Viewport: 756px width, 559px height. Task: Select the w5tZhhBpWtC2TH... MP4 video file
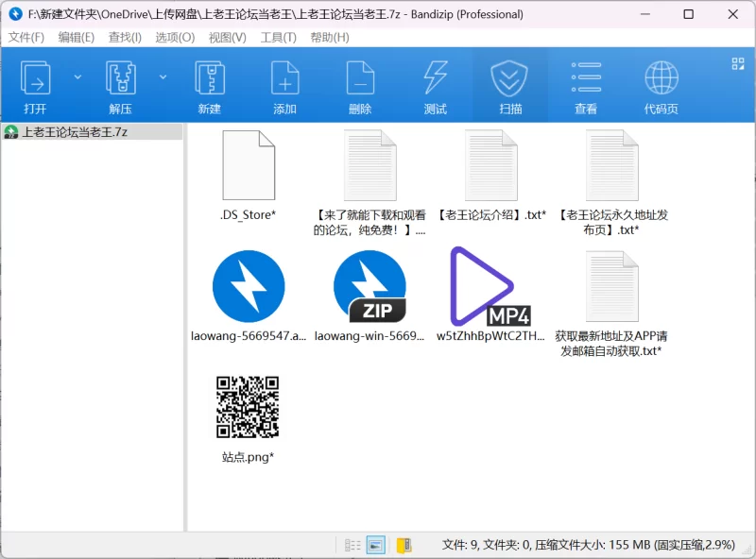[x=490, y=295]
